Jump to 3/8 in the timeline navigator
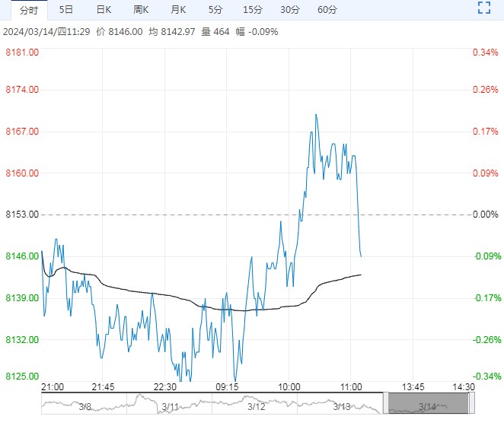This screenshot has height=429, width=504. [x=85, y=408]
